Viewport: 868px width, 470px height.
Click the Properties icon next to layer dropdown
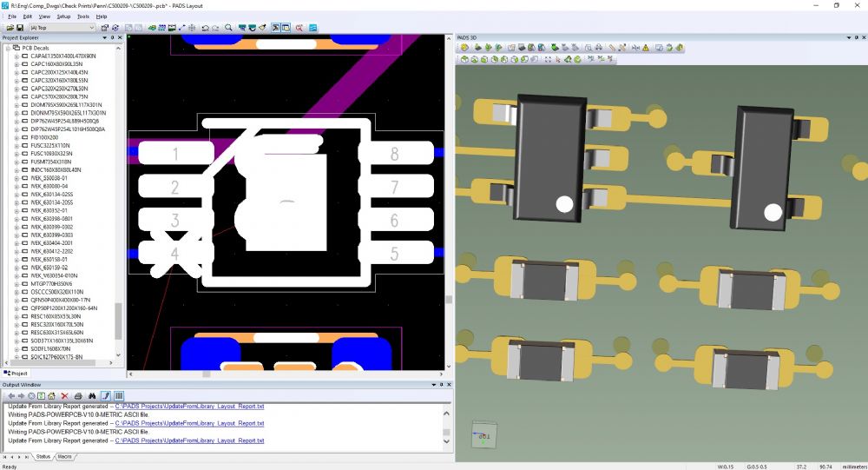pyautogui.click(x=105, y=28)
